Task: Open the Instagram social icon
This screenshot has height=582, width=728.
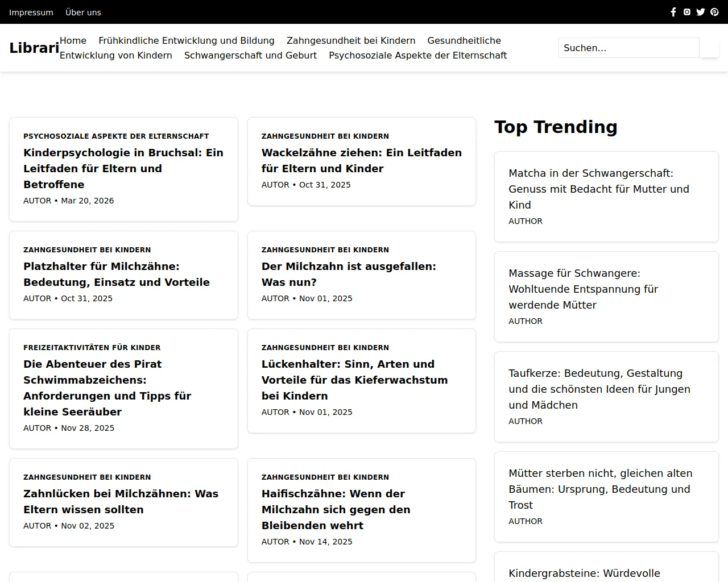Action: 687,12
